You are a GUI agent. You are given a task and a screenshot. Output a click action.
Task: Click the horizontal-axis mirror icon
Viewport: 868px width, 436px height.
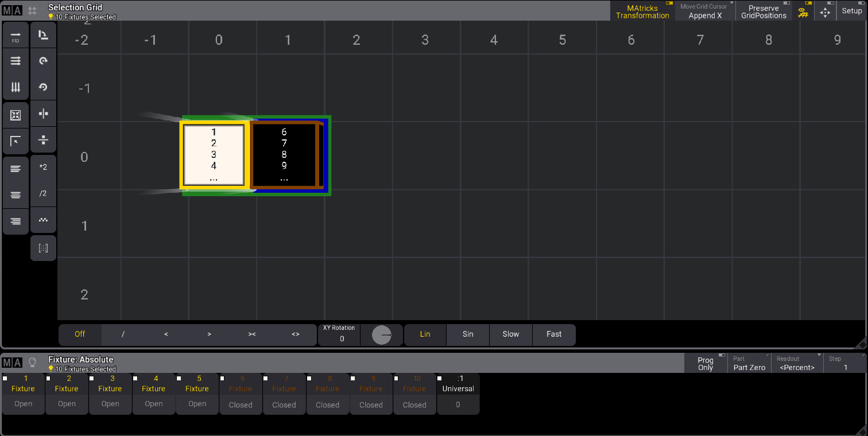click(43, 139)
